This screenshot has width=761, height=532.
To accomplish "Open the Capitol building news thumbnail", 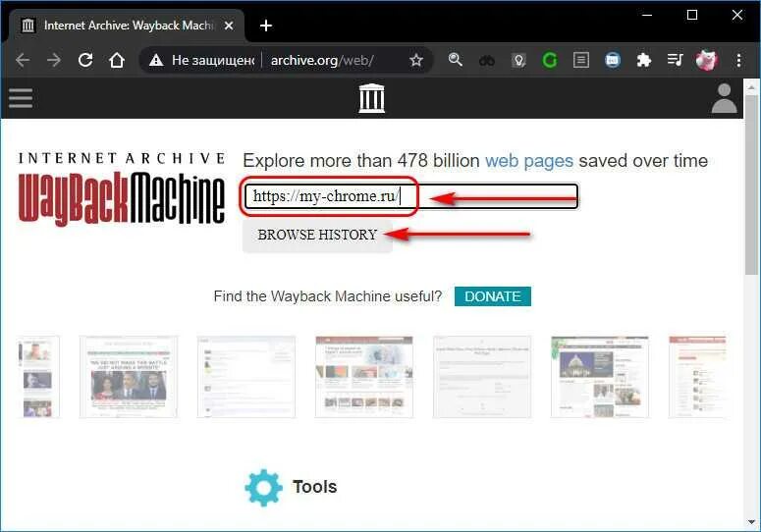I will click(x=600, y=377).
